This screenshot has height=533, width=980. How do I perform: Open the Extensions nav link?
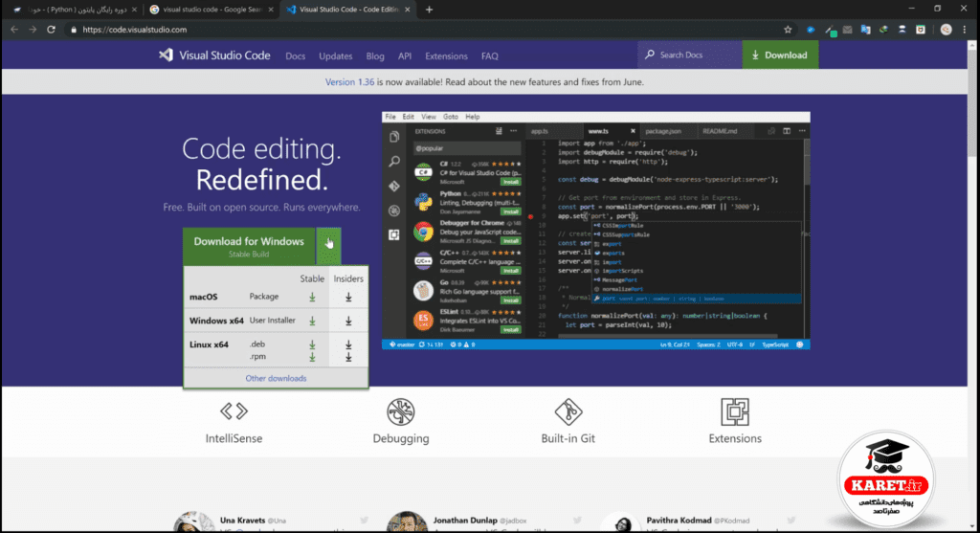(446, 56)
